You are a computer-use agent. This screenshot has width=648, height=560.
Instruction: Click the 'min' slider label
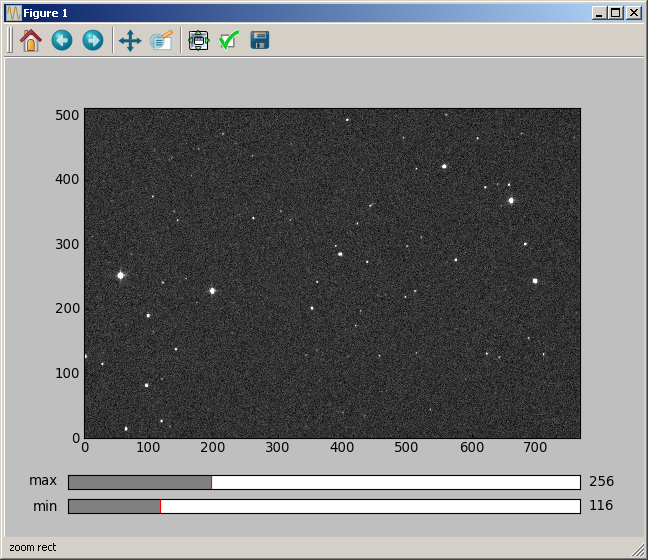point(45,506)
